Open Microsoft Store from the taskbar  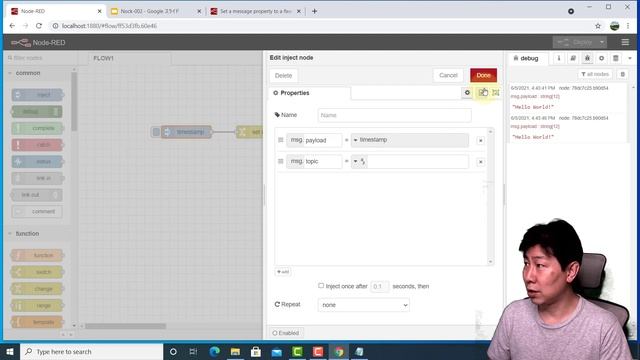pyautogui.click(x=256, y=351)
